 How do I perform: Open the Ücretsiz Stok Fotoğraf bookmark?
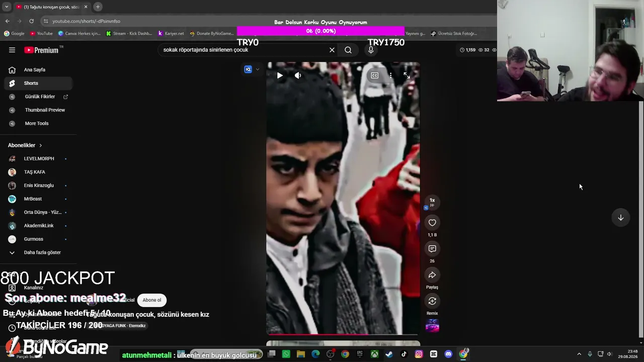(x=454, y=34)
